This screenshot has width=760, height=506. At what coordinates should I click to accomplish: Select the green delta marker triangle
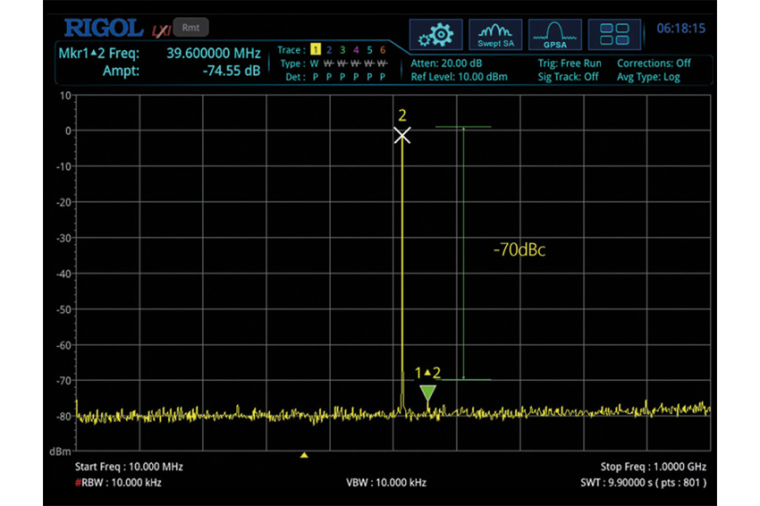pos(428,395)
